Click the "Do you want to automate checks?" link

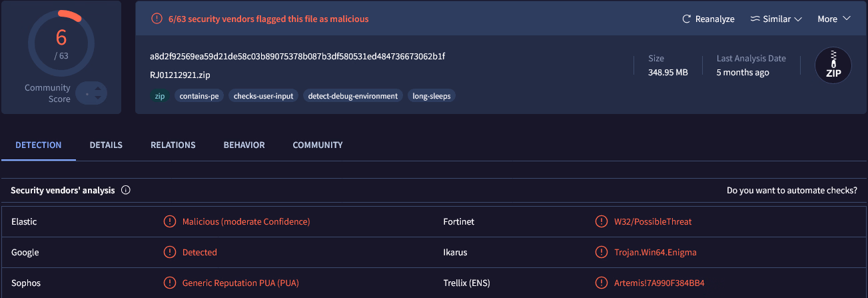click(x=791, y=191)
